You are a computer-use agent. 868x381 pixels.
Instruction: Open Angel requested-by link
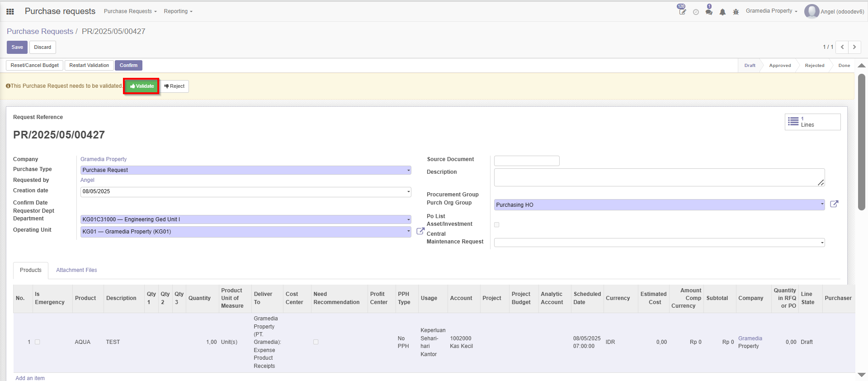pos(87,180)
